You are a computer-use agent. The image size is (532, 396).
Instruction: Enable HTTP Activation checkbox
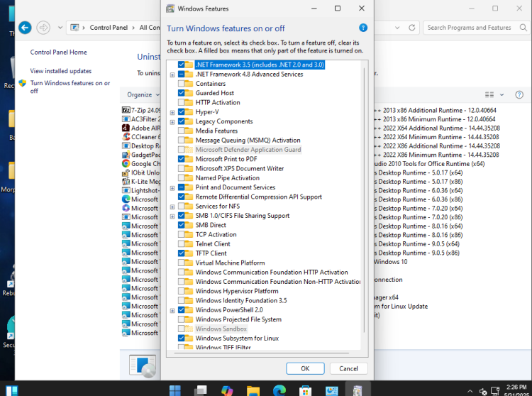tap(181, 102)
